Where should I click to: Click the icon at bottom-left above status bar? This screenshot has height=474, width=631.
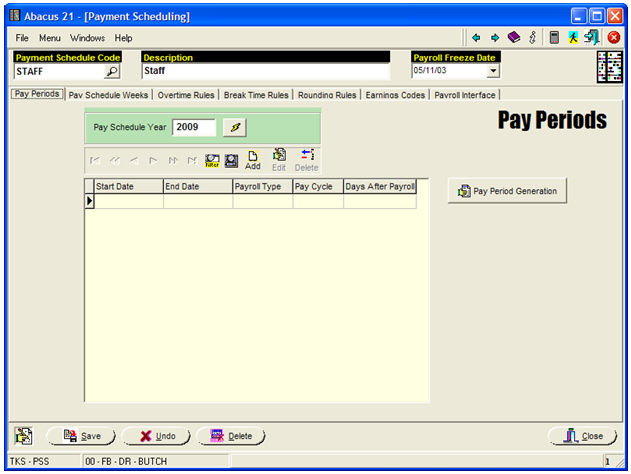click(x=24, y=435)
